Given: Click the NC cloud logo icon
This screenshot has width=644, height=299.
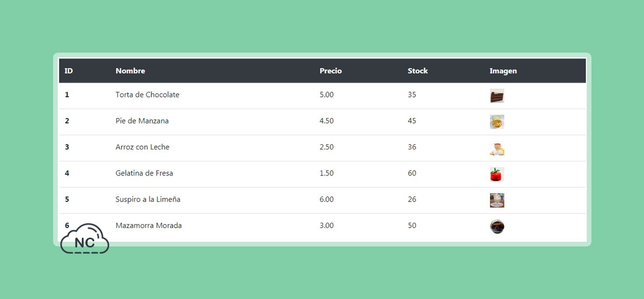Looking at the screenshot, I should pos(84,239).
